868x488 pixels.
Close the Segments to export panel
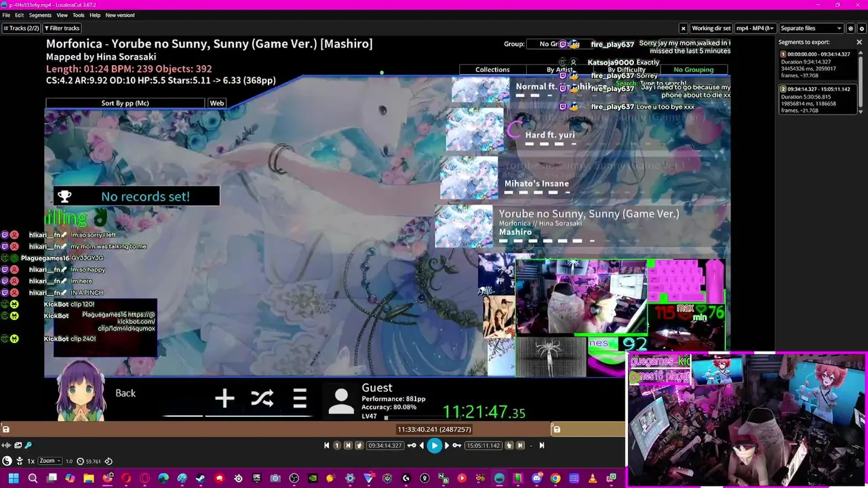tap(859, 42)
